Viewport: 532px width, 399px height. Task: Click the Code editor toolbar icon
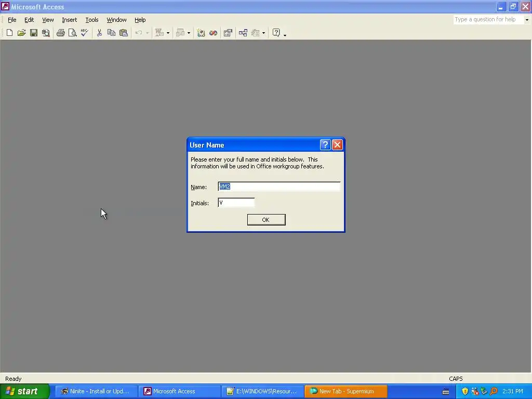coord(201,33)
